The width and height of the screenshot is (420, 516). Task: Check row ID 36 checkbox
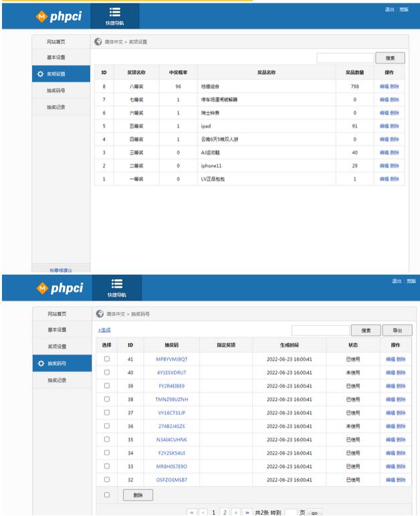pos(107,426)
